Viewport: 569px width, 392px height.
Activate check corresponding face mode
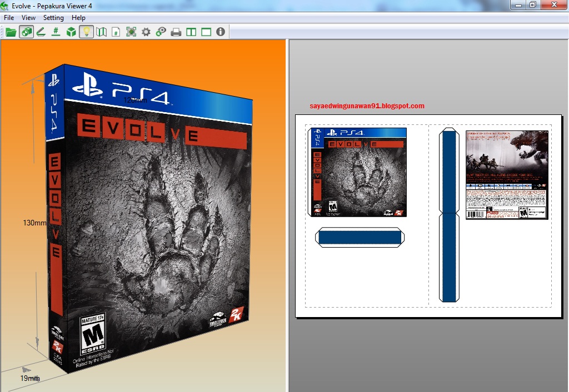point(161,32)
